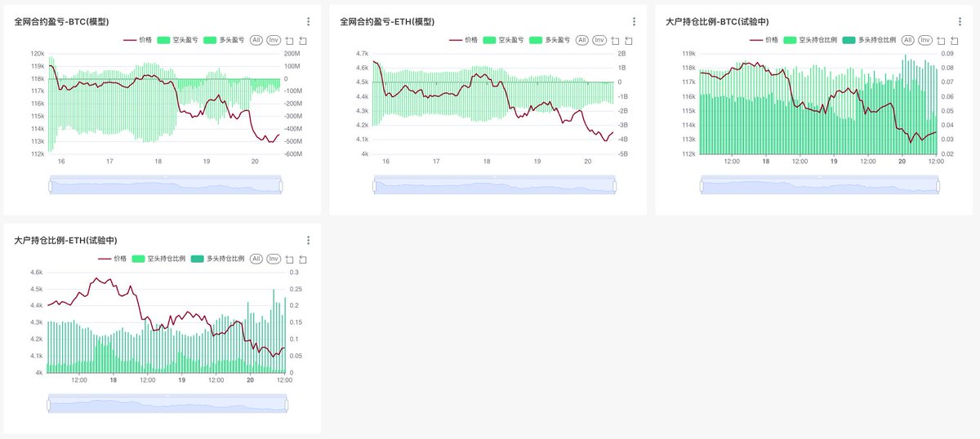Click Inv legend selector on 全网合约盈亏-ETH chart
The width and height of the screenshot is (980, 439).
click(599, 39)
